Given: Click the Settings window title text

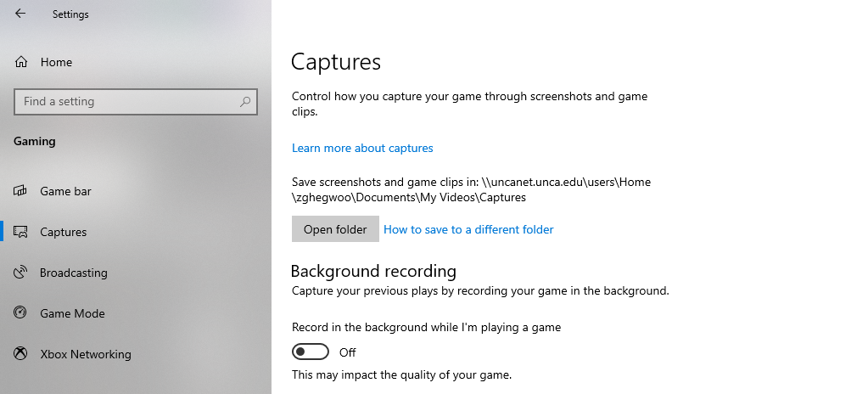Looking at the screenshot, I should point(70,14).
